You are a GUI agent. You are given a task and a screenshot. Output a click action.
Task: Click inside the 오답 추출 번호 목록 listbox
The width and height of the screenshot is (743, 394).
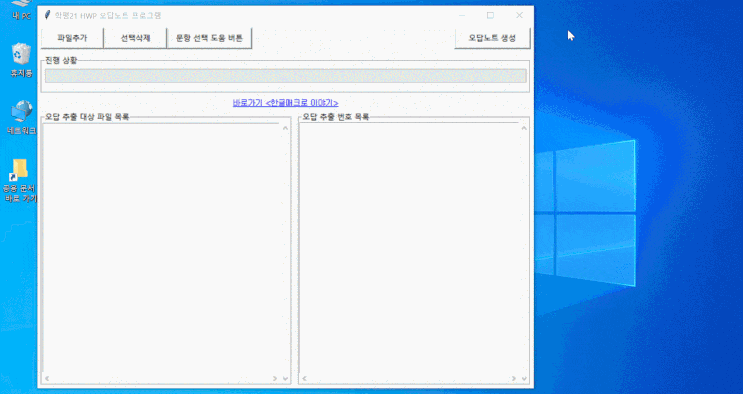409,249
